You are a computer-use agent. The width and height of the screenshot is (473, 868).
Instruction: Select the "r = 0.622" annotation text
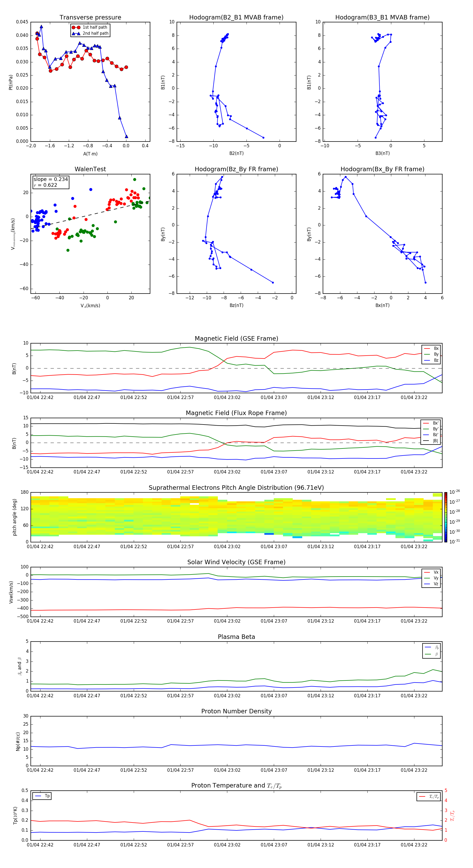[x=45, y=185]
